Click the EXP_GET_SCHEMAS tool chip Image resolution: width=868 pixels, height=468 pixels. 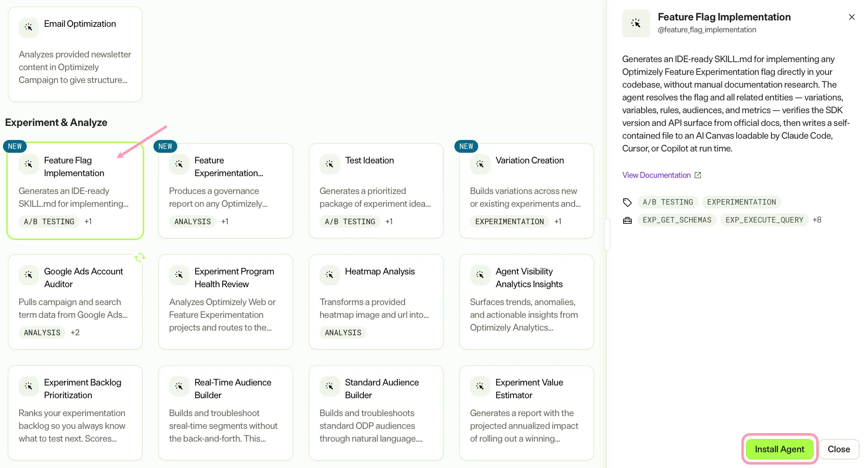tap(677, 220)
